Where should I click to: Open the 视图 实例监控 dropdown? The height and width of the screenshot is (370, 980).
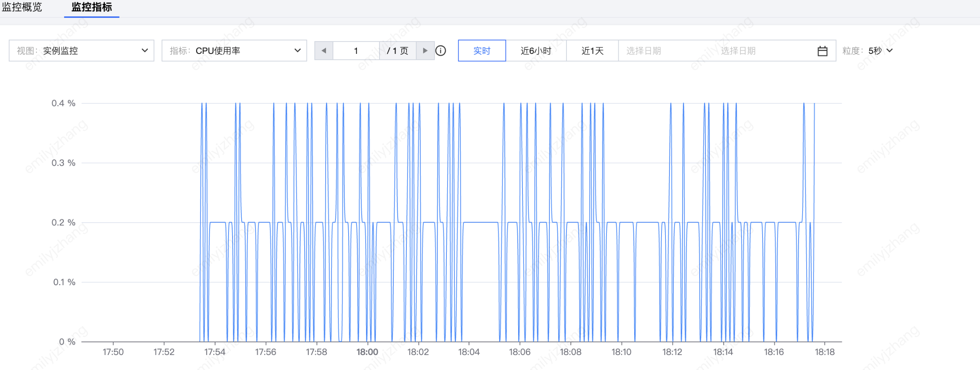(81, 51)
